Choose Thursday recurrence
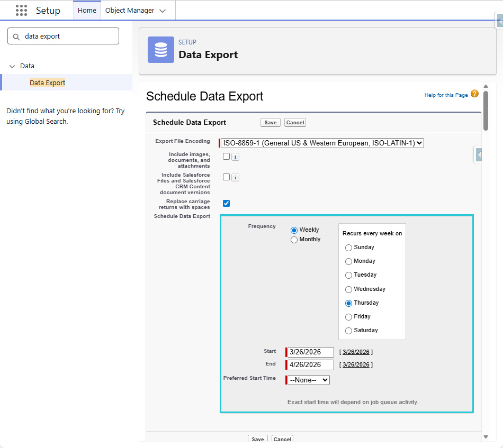503x448 pixels. 348,303
